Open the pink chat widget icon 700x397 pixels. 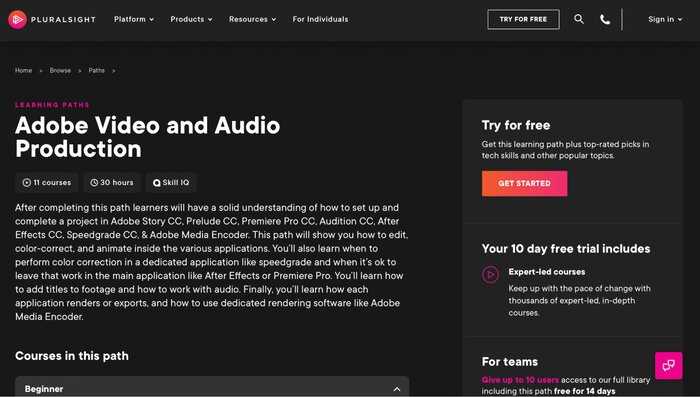pos(668,366)
